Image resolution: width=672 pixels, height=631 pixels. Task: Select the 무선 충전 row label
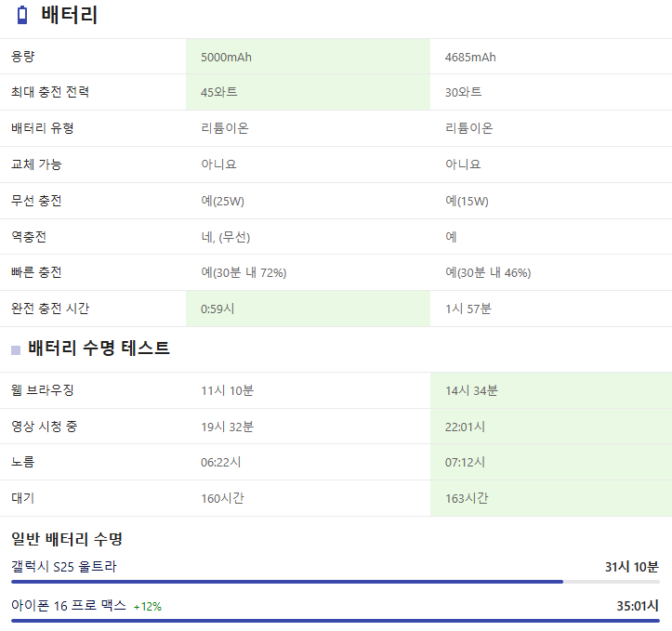pos(36,201)
